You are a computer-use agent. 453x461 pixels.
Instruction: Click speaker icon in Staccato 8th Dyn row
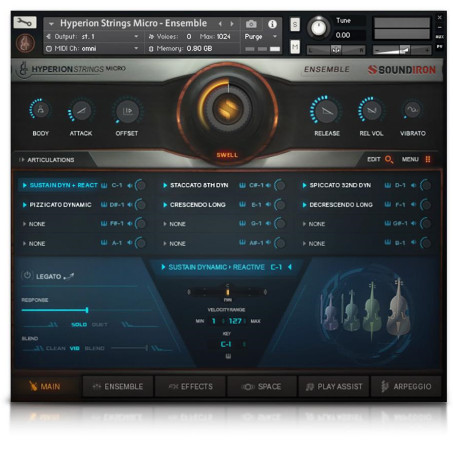pos(268,185)
